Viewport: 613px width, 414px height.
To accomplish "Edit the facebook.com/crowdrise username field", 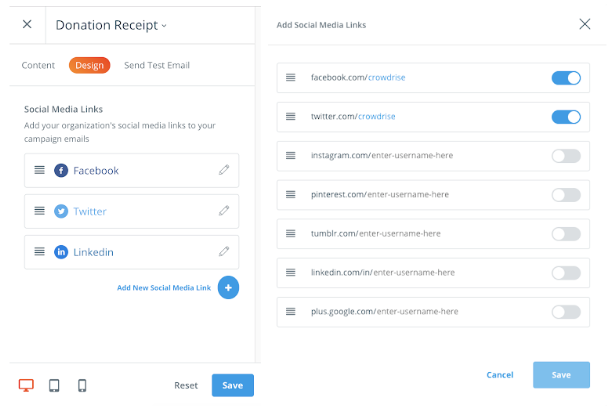I will [x=387, y=77].
